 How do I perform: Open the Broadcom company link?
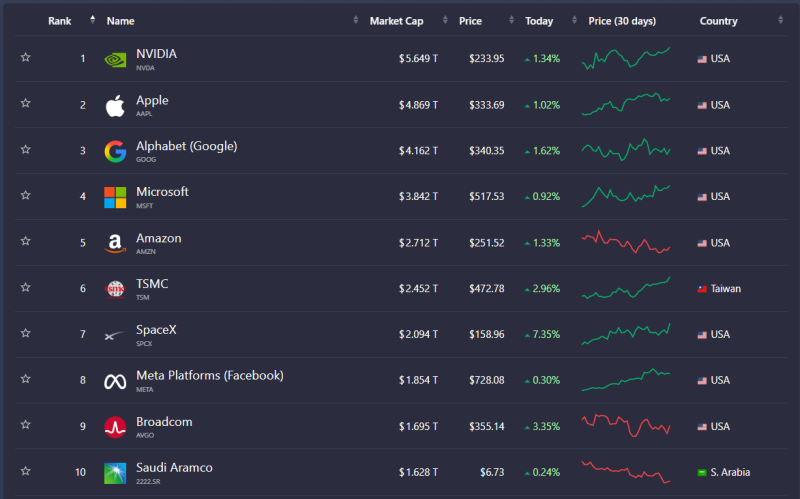(164, 422)
